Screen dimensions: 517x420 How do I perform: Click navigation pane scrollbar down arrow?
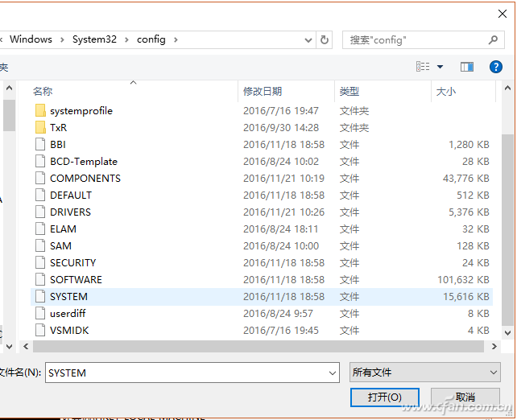click(x=9, y=346)
